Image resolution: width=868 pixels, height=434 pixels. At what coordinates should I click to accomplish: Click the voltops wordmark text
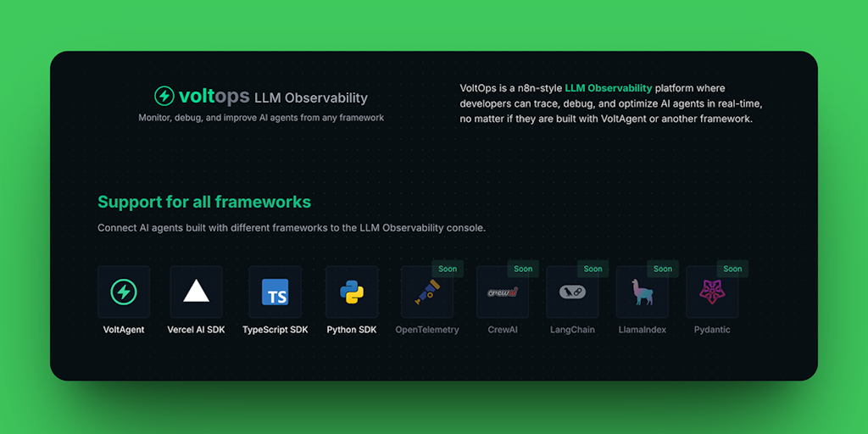214,97
